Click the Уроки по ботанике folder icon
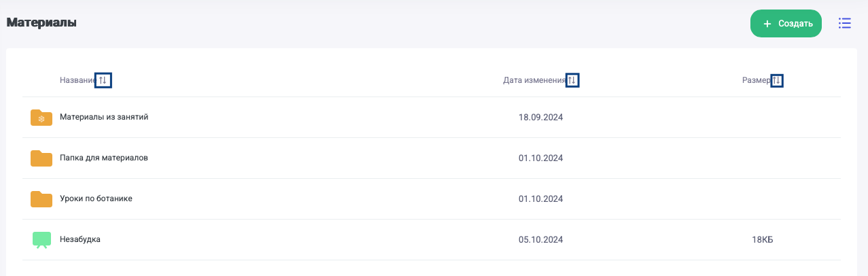This screenshot has width=868, height=276. 41,199
